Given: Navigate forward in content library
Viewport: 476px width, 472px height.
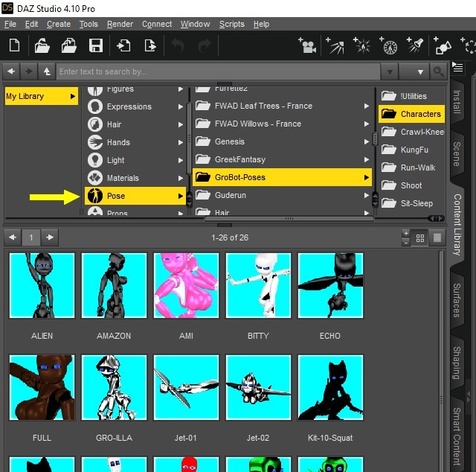Looking at the screenshot, I should 29,71.
